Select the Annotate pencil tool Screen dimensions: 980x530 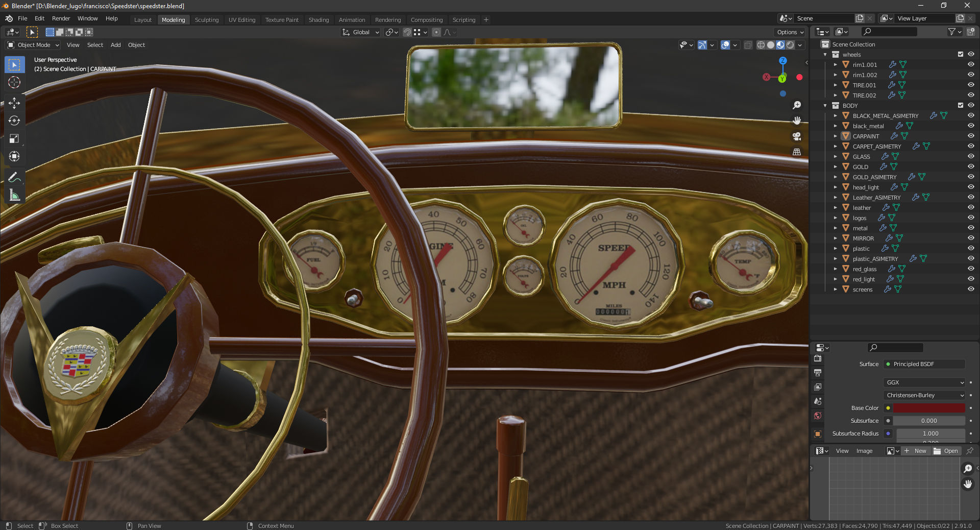coord(14,177)
